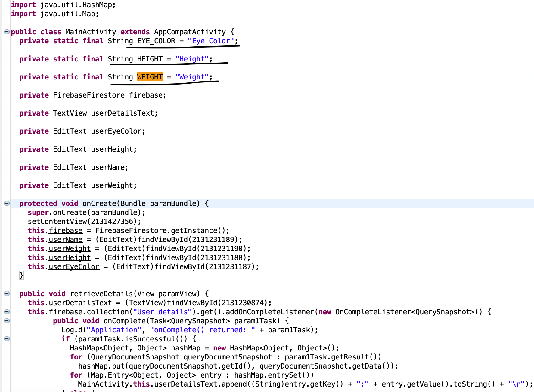Click the underlined userEyeColor reference in onCreate
This screenshot has width=534, height=392.
pyautogui.click(x=74, y=267)
